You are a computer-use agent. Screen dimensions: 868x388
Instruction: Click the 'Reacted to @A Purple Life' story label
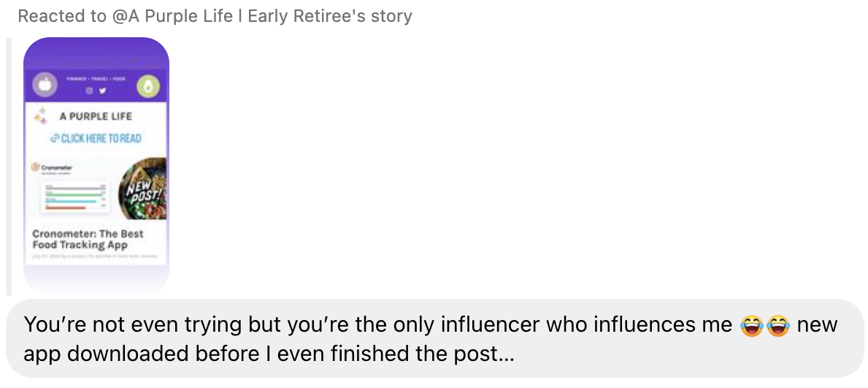pyautogui.click(x=215, y=15)
